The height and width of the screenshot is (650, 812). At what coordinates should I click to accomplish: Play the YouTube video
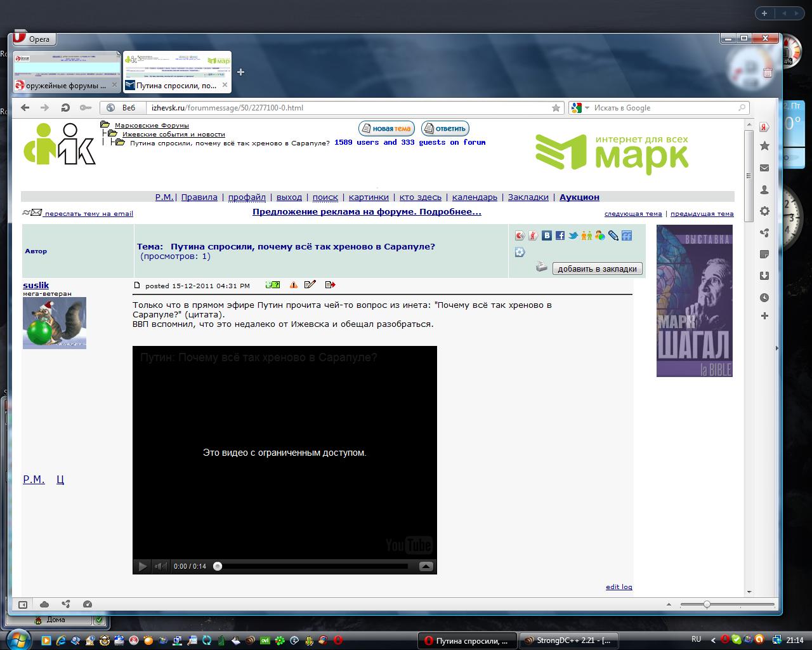tap(143, 566)
